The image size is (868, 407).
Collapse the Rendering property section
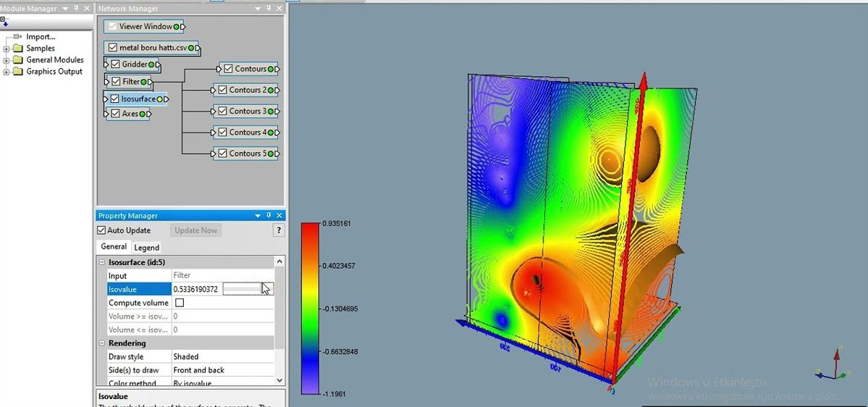pyautogui.click(x=102, y=343)
